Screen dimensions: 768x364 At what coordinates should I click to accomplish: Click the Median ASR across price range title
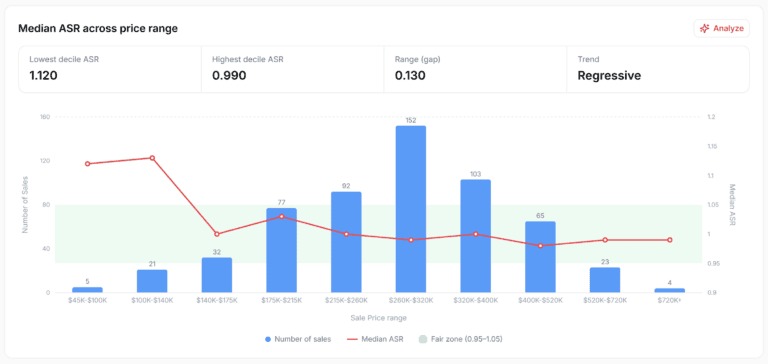click(98, 28)
